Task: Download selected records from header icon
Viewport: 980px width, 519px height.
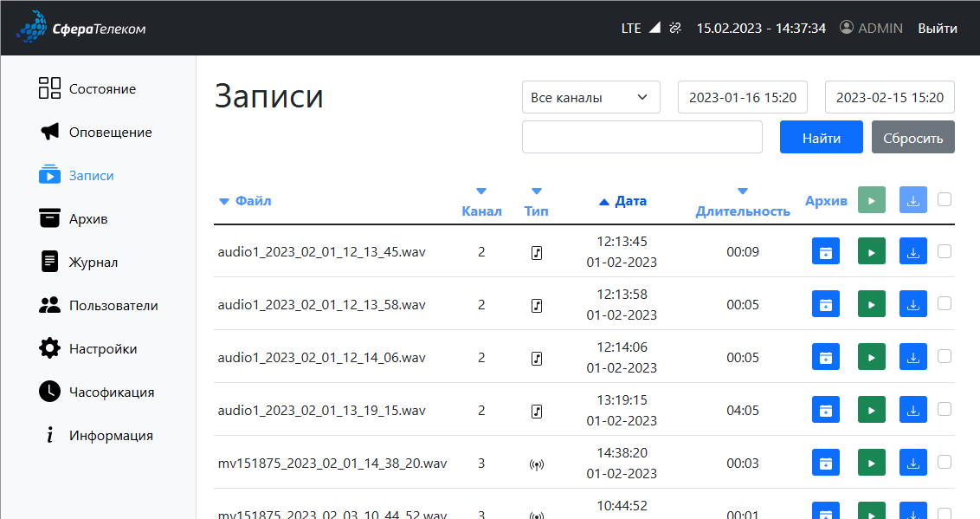Action: (913, 200)
